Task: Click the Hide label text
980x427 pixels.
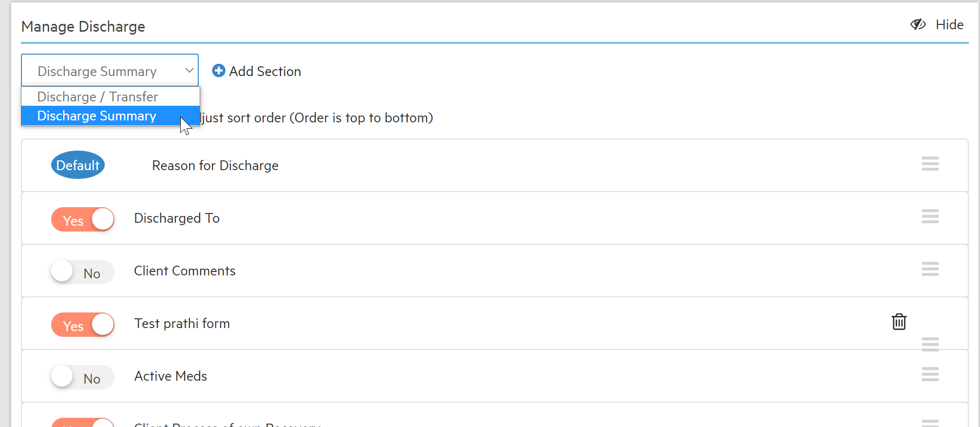Action: [x=949, y=25]
